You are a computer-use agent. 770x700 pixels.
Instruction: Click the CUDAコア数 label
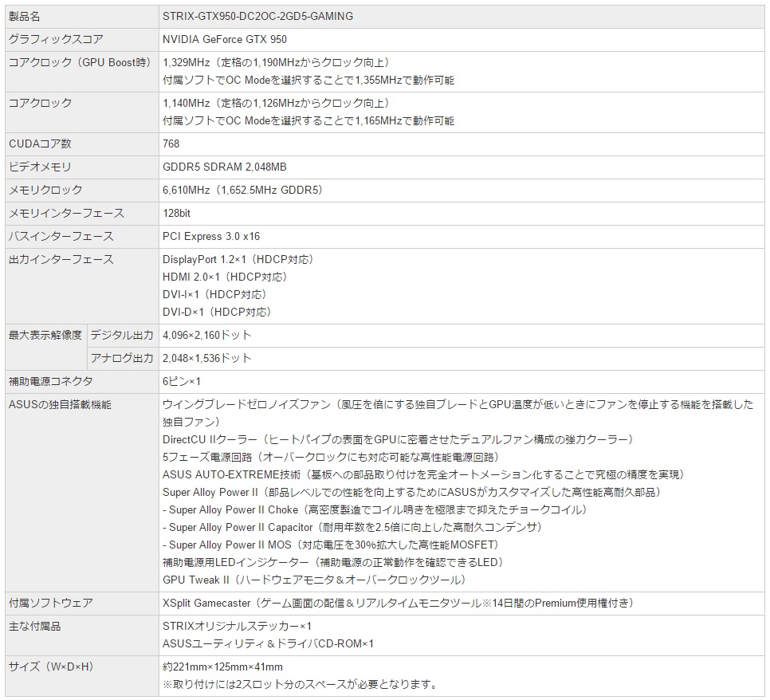[x=40, y=144]
